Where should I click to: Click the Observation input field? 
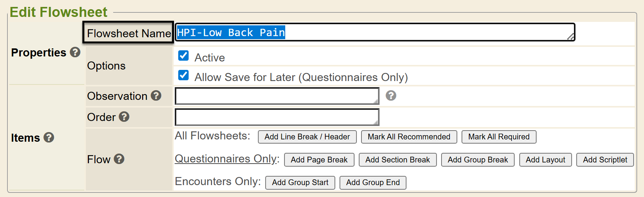pos(277,96)
